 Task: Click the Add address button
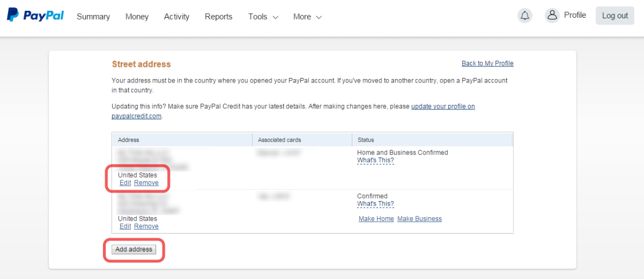[x=134, y=249]
